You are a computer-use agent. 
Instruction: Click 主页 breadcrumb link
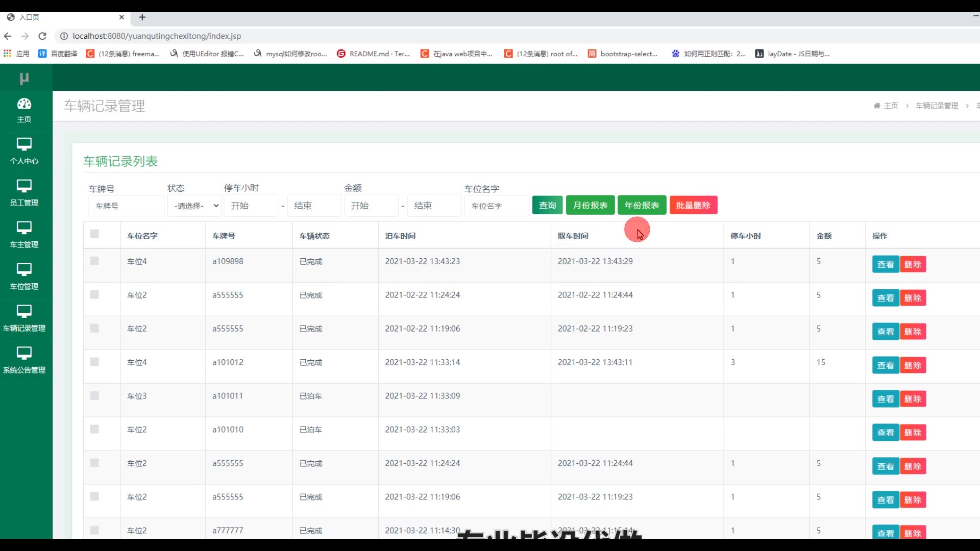coord(891,106)
